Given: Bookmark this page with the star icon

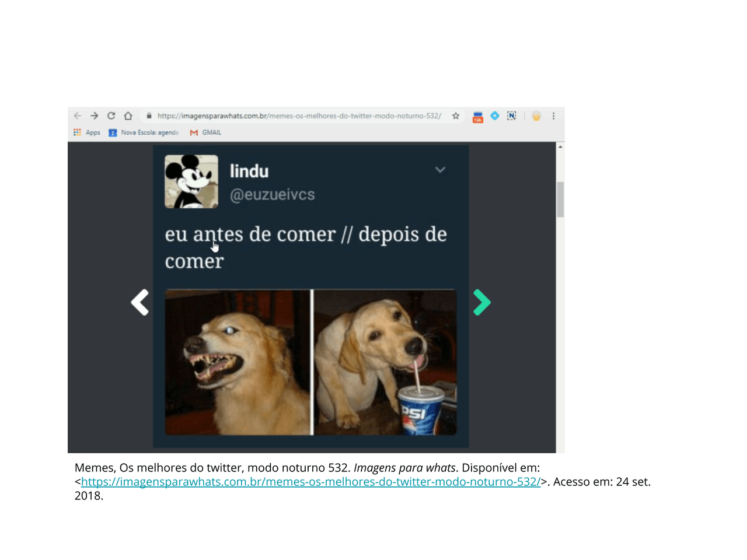Looking at the screenshot, I should coord(456,116).
